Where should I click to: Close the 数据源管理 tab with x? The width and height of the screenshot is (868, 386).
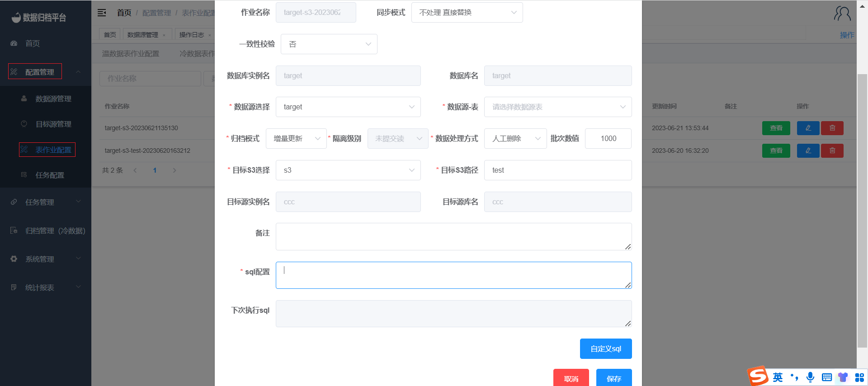164,35
